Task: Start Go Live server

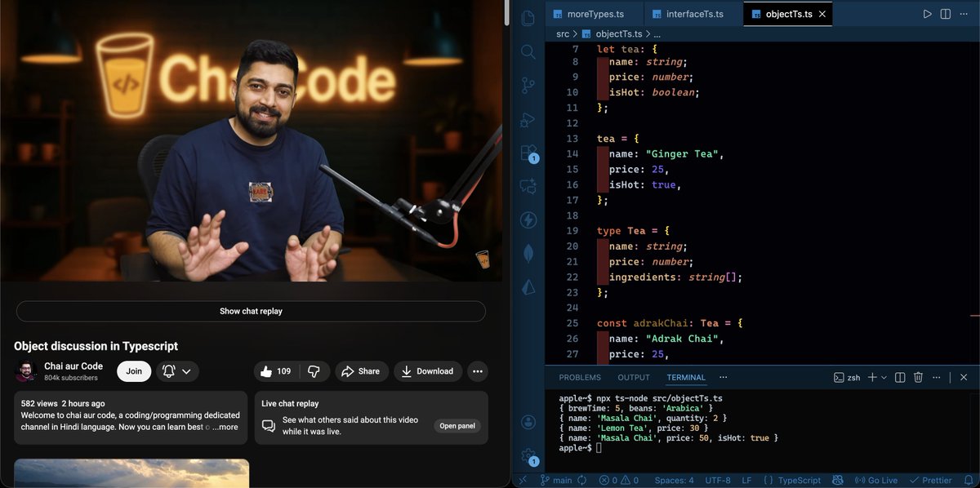Action: tap(875, 481)
